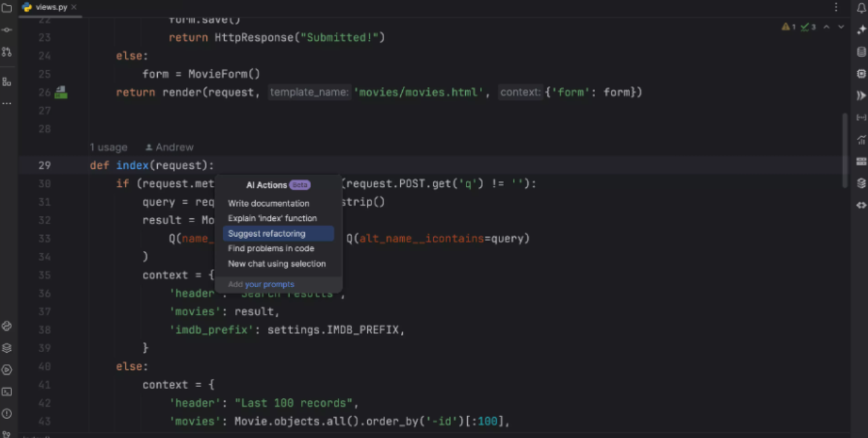This screenshot has width=868, height=438.
Task: Click 'order_by' call on line 43
Action: point(391,421)
